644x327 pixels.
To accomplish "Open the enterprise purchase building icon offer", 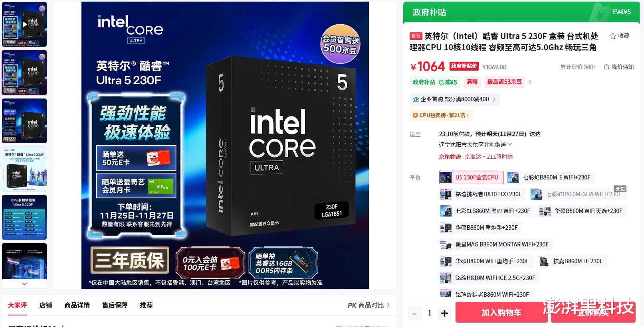I will tap(416, 99).
